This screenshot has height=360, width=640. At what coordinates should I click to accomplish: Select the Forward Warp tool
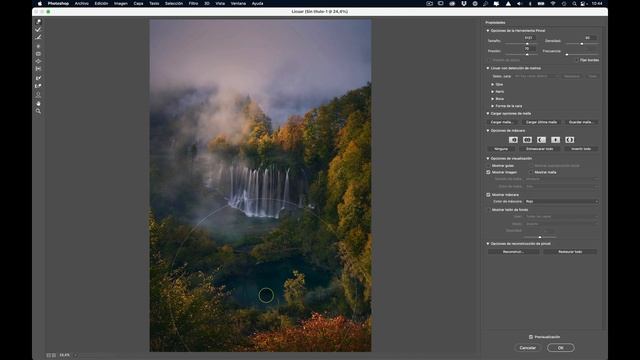click(38, 22)
